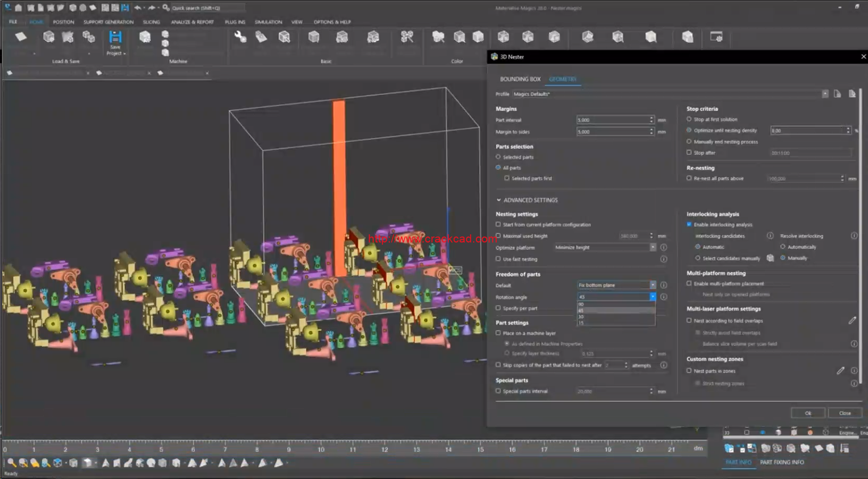The height and width of the screenshot is (479, 868).
Task: Click the magnifier zoom icon in bottom toolbar
Action: pyautogui.click(x=11, y=463)
